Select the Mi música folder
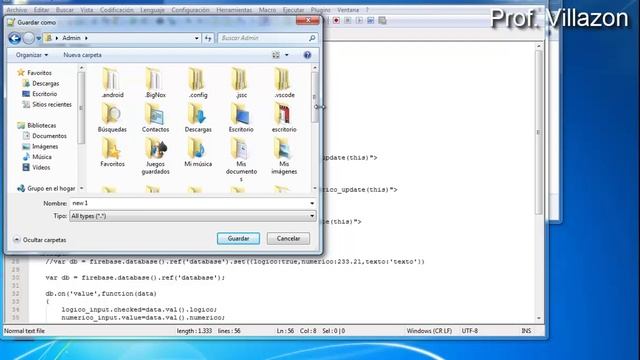The image size is (640, 360). pyautogui.click(x=198, y=152)
